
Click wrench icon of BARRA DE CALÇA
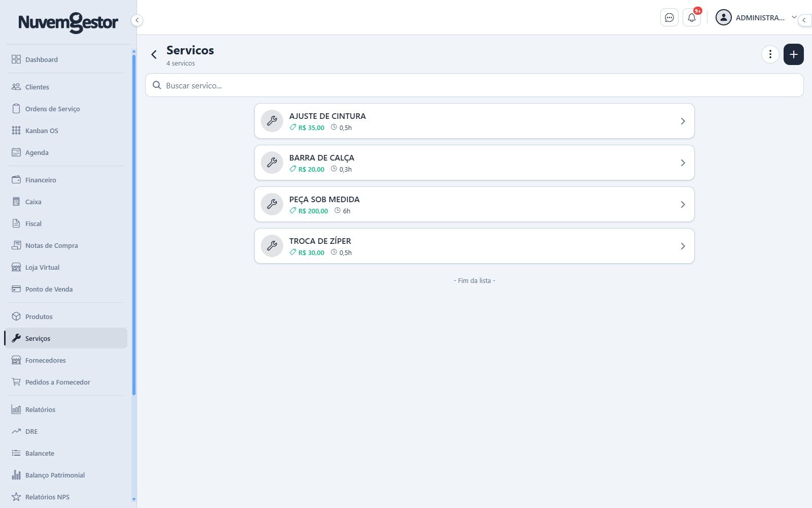272,163
